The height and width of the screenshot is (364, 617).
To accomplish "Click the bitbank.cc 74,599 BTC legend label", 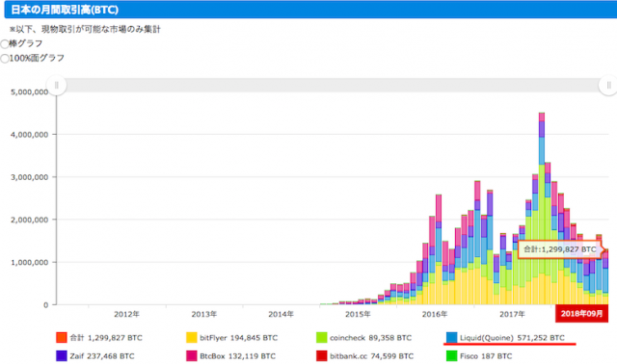I will (x=372, y=356).
